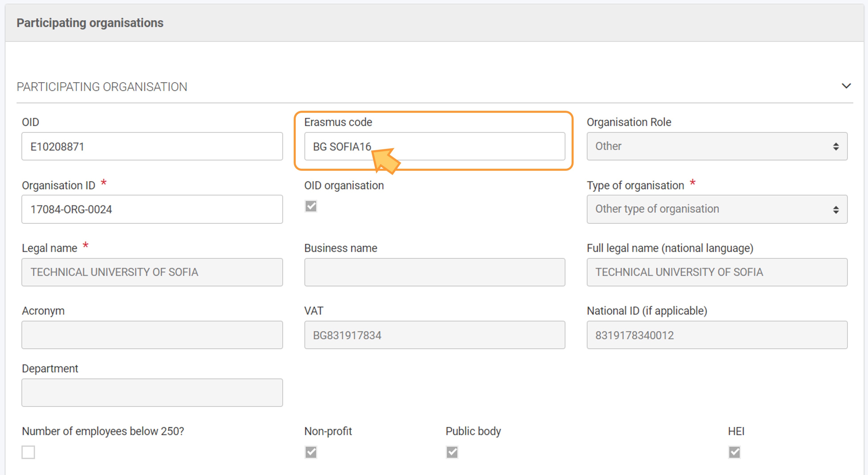The image size is (868, 475).
Task: Click the Department field
Action: pyautogui.click(x=152, y=393)
